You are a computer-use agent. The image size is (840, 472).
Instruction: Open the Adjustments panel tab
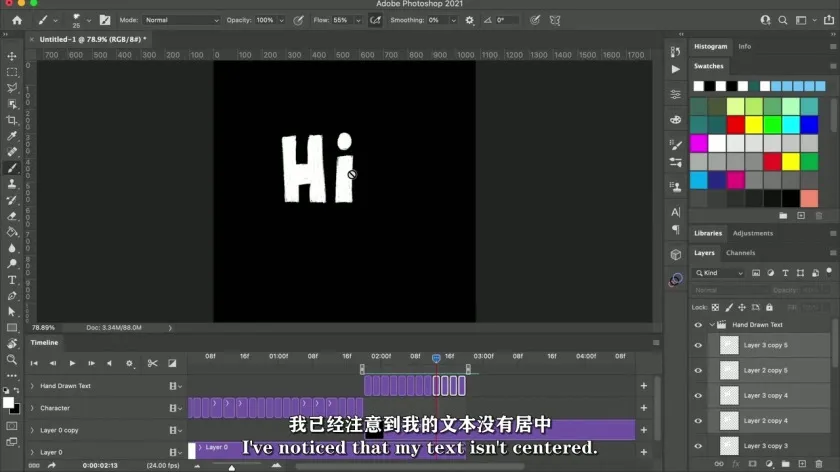click(752, 233)
